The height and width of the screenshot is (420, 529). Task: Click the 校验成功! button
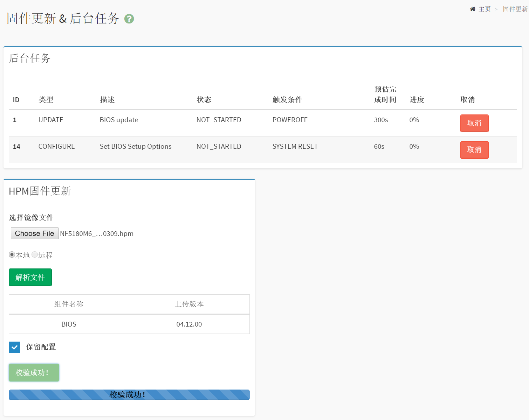34,372
